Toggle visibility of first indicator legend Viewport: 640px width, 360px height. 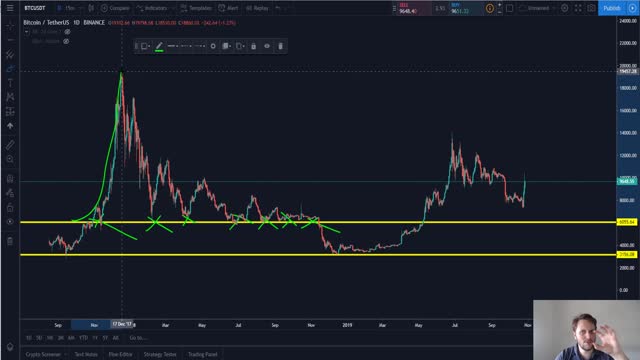(x=67, y=31)
